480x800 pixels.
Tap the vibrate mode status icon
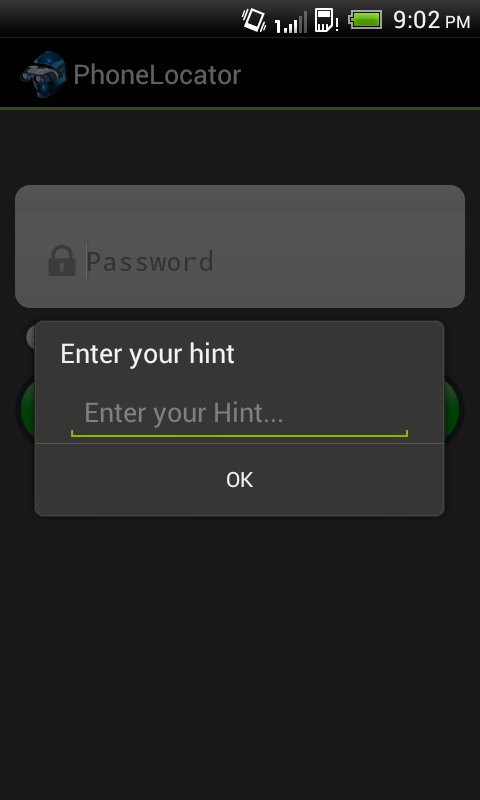coord(254,20)
